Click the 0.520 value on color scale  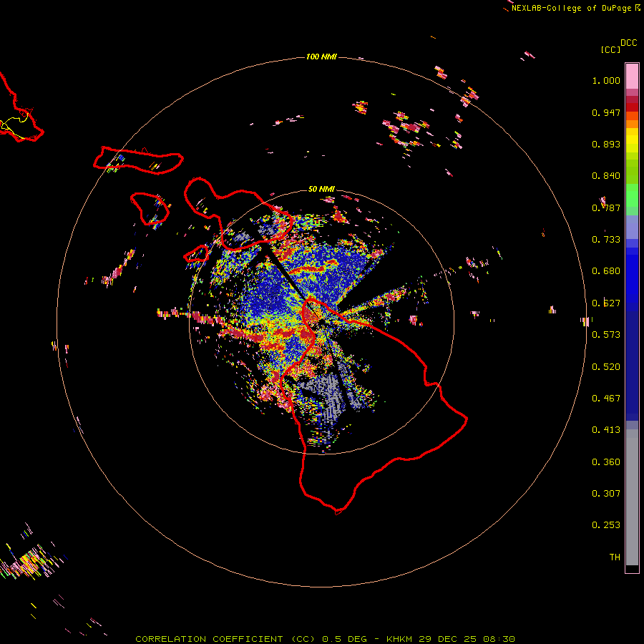pyautogui.click(x=606, y=367)
